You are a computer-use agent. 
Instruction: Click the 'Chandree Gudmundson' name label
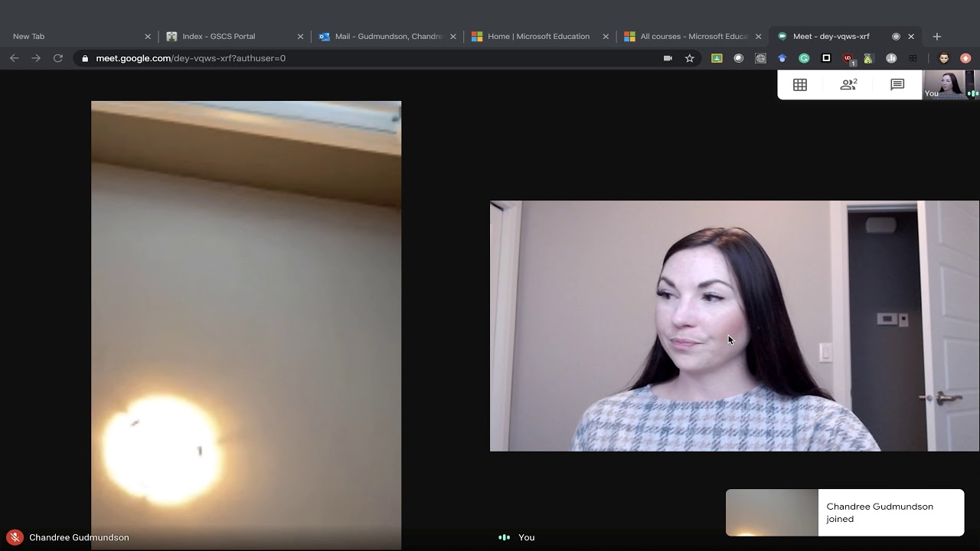79,537
